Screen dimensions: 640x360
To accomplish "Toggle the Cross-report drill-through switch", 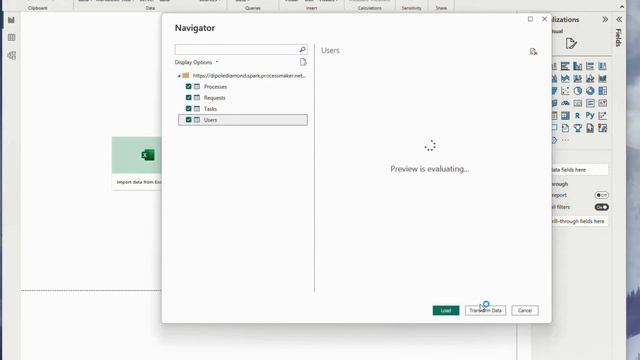I will point(601,195).
